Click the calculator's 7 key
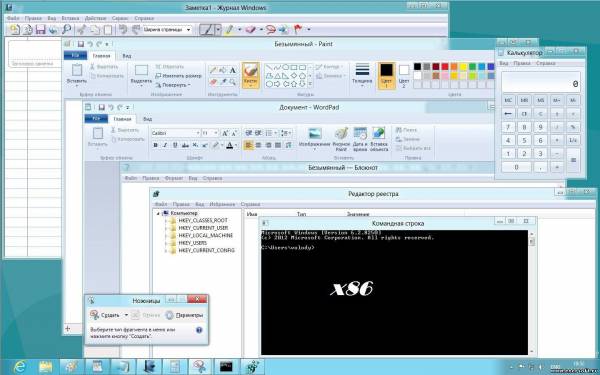Screen dimensions: 600x375 tap(508, 127)
